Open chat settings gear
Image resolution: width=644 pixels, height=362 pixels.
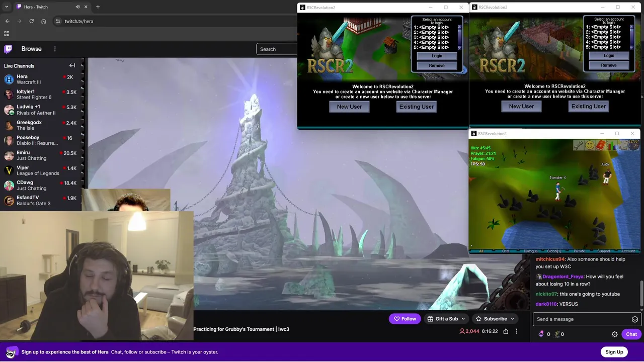(x=614, y=334)
